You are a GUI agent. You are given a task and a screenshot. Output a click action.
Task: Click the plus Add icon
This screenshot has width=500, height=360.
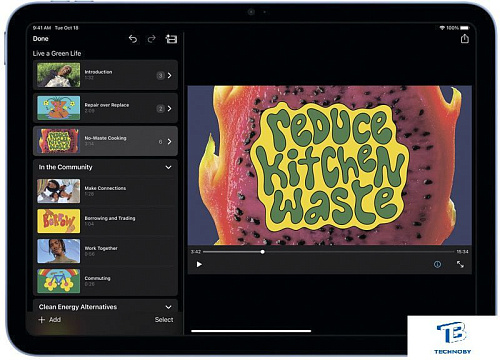[x=42, y=320]
